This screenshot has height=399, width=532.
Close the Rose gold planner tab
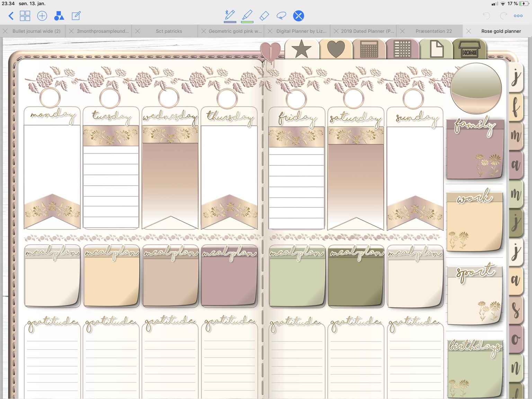coord(468,31)
